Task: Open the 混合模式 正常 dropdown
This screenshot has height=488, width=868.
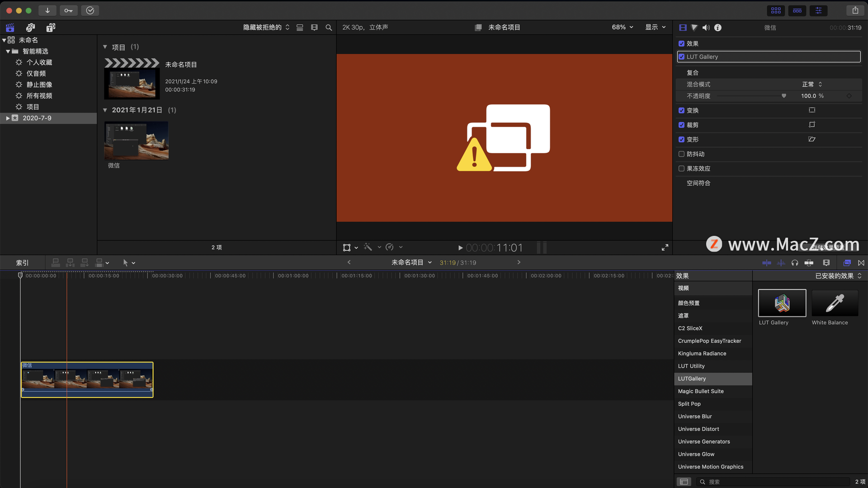Action: pos(812,84)
